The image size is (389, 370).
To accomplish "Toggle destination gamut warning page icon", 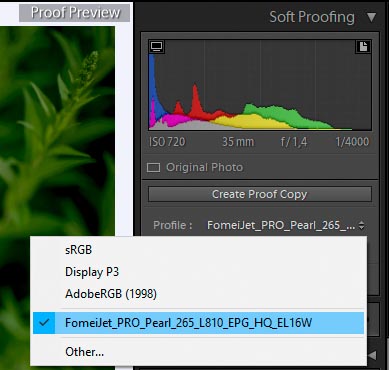I will pyautogui.click(x=363, y=46).
